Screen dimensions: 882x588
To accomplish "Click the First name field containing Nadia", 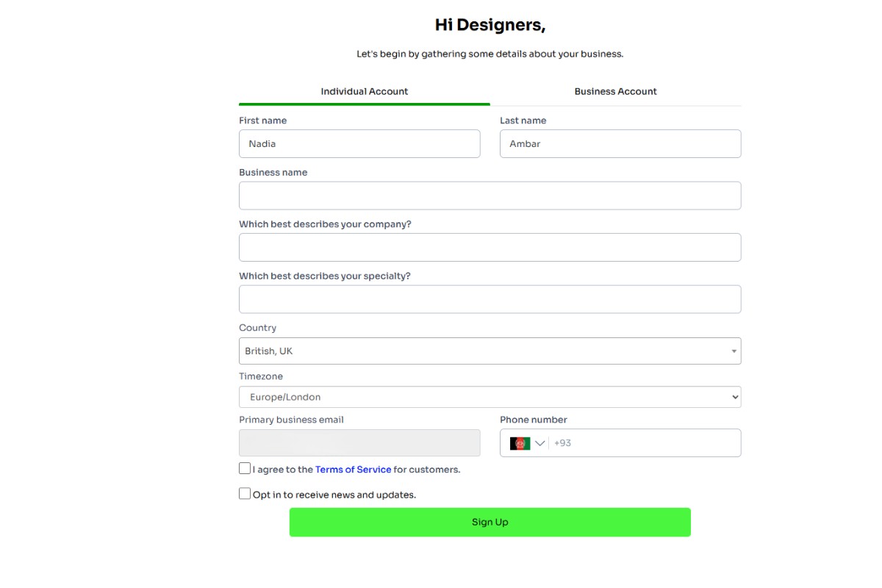I will [359, 144].
